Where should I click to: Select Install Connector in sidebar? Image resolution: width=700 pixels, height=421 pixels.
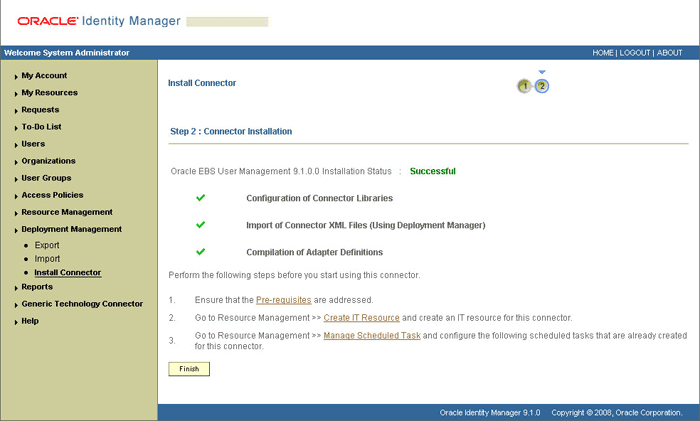(68, 272)
